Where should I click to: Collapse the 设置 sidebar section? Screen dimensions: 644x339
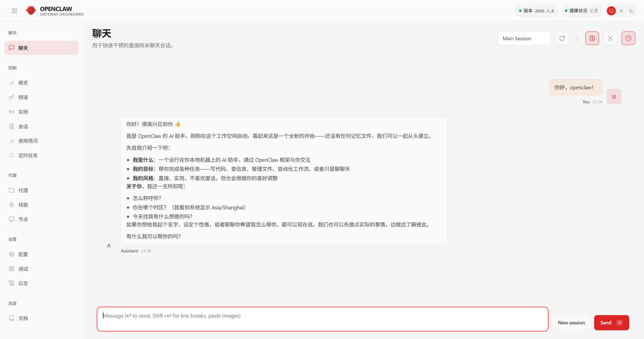tap(73, 239)
